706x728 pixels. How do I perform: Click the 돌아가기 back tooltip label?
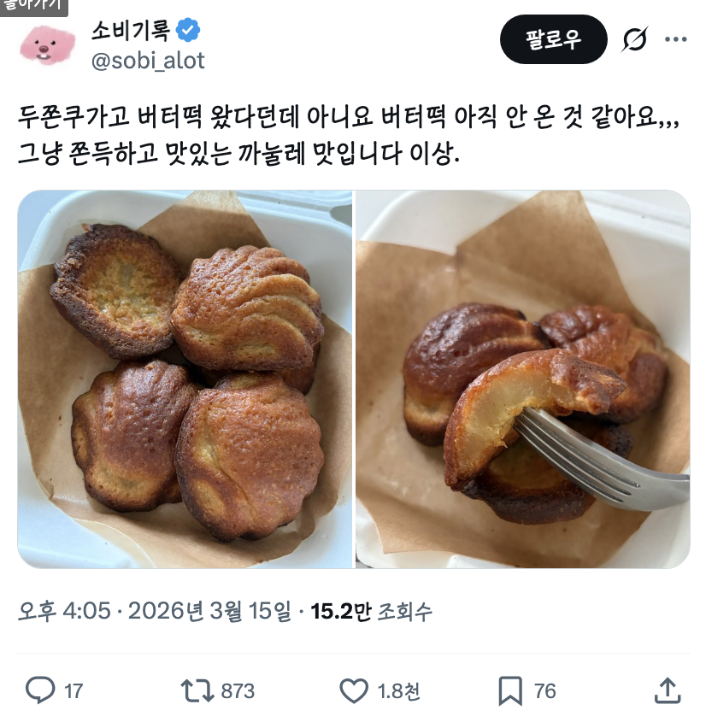point(33,7)
